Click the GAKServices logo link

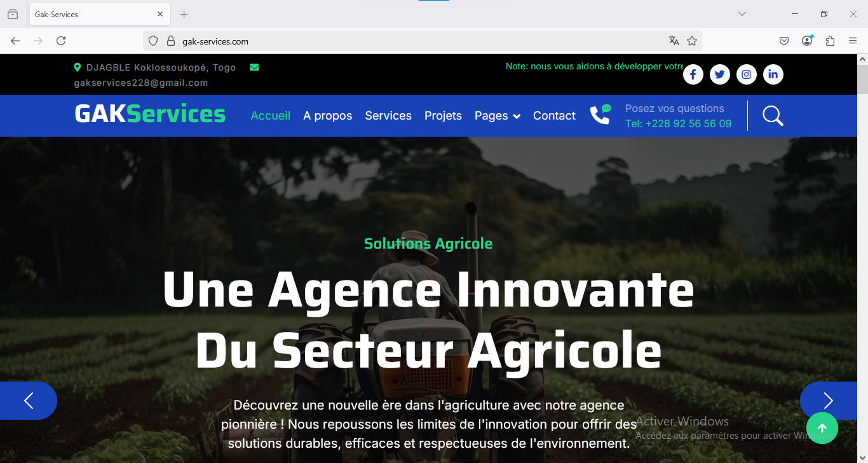click(x=150, y=114)
